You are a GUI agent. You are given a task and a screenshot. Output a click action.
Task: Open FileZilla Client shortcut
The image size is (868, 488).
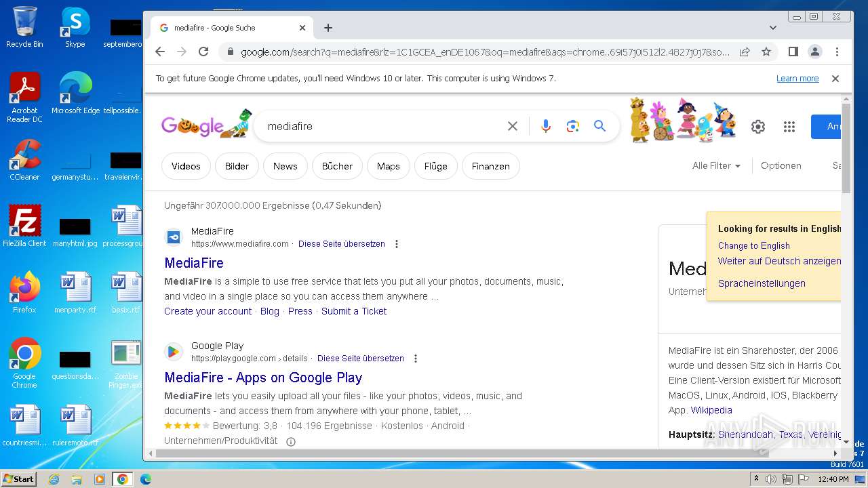tap(24, 226)
